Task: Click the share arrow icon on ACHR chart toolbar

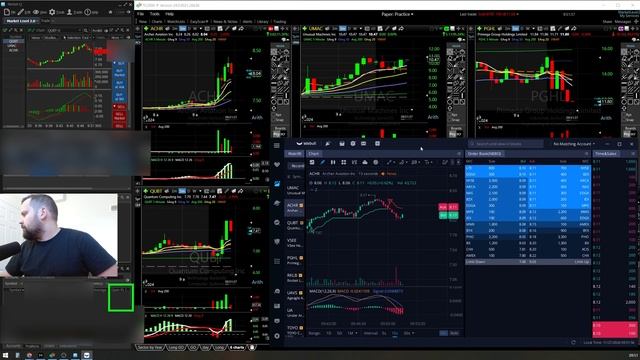Action: (241, 29)
